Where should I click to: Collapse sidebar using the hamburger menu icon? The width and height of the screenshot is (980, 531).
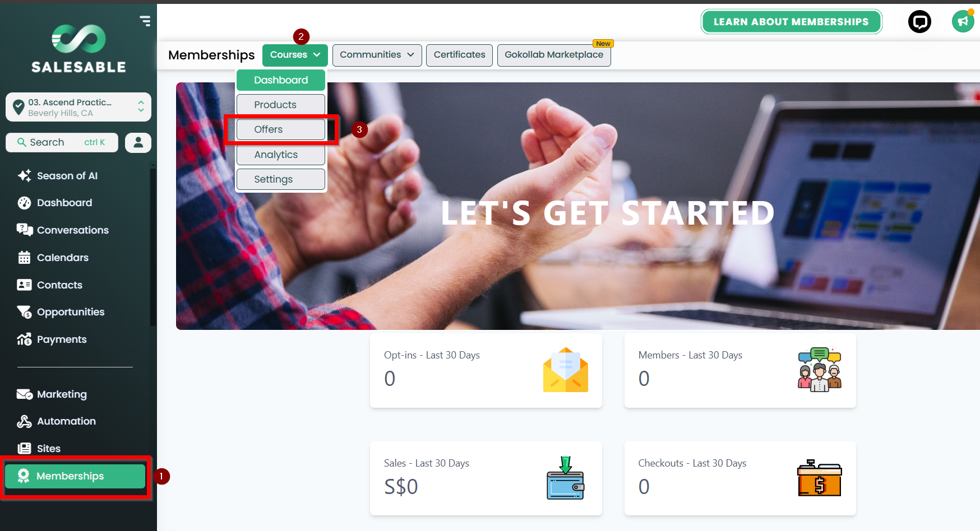pyautogui.click(x=145, y=21)
